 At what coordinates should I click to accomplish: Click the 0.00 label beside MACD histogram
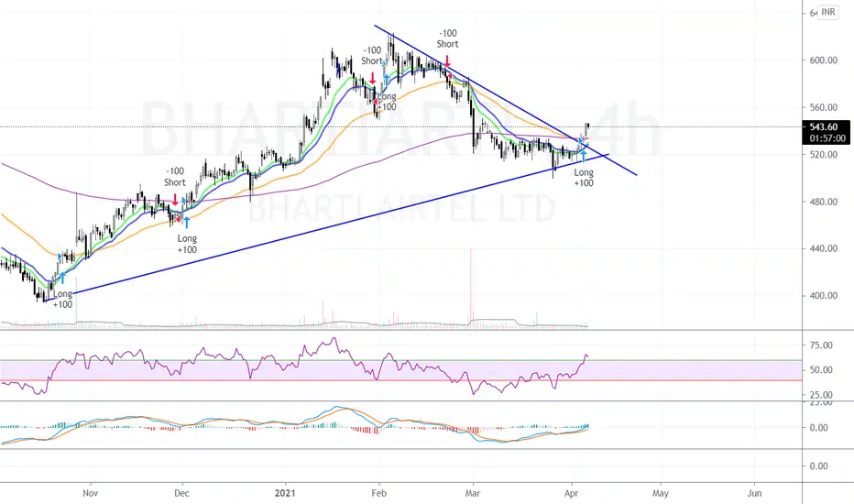pyautogui.click(x=818, y=428)
